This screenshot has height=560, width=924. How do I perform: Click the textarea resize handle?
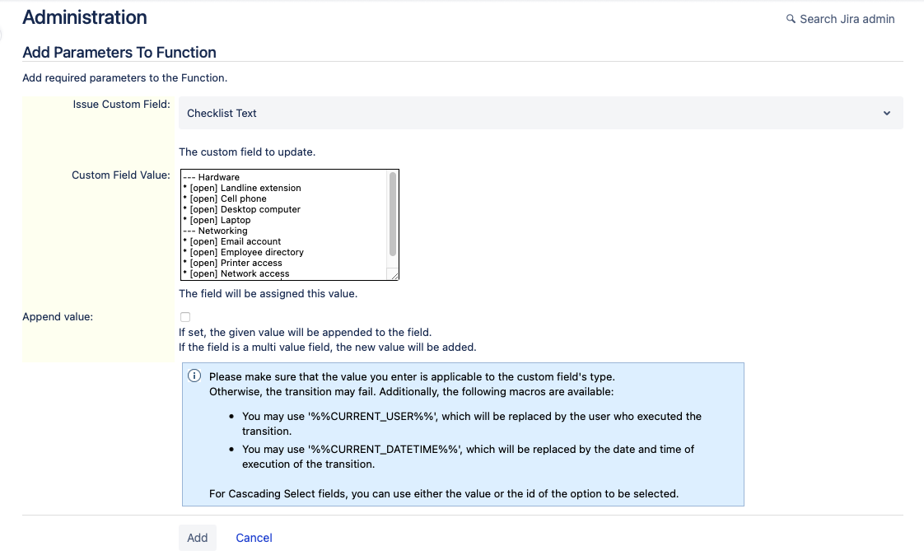pos(394,275)
